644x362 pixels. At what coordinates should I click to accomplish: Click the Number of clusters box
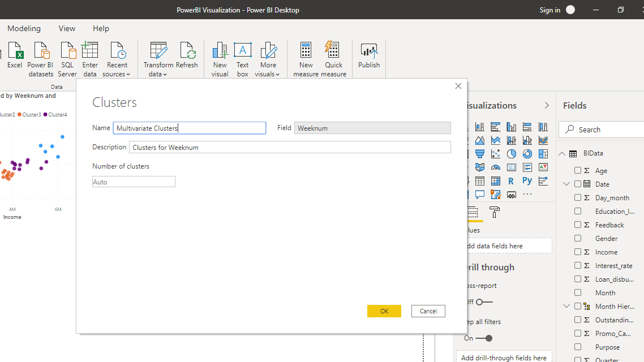tap(134, 182)
